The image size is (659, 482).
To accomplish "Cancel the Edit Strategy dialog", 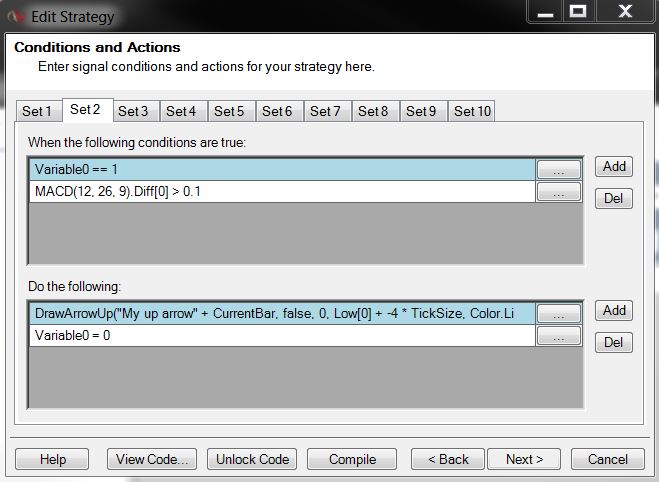I will [x=608, y=459].
